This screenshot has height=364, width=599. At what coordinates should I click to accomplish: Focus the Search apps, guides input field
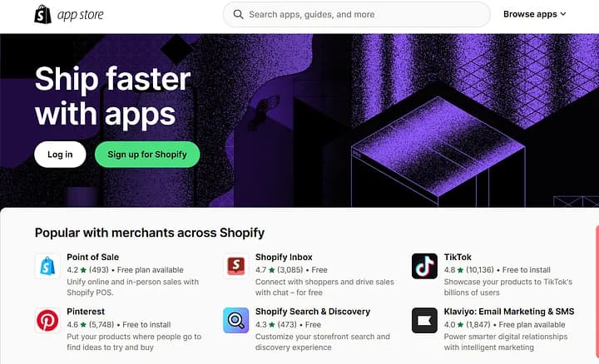coord(357,14)
